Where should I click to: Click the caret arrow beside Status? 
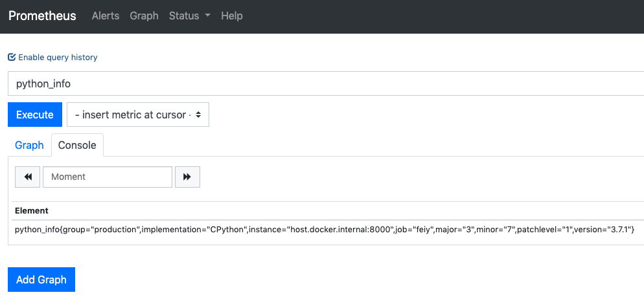(207, 16)
